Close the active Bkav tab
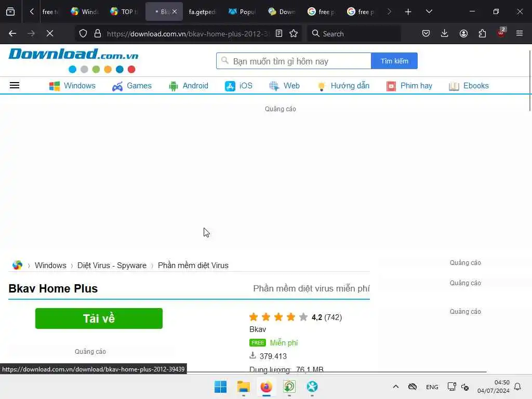This screenshot has height=399, width=532. pos(175,11)
